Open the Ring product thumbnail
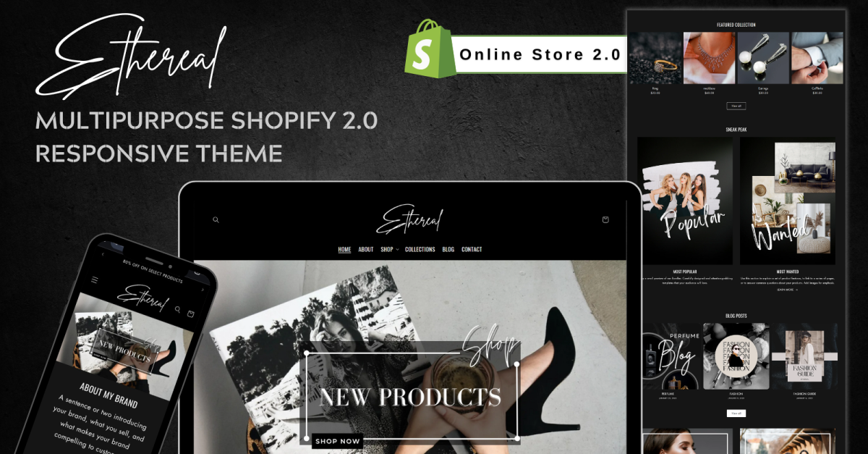 coord(655,58)
